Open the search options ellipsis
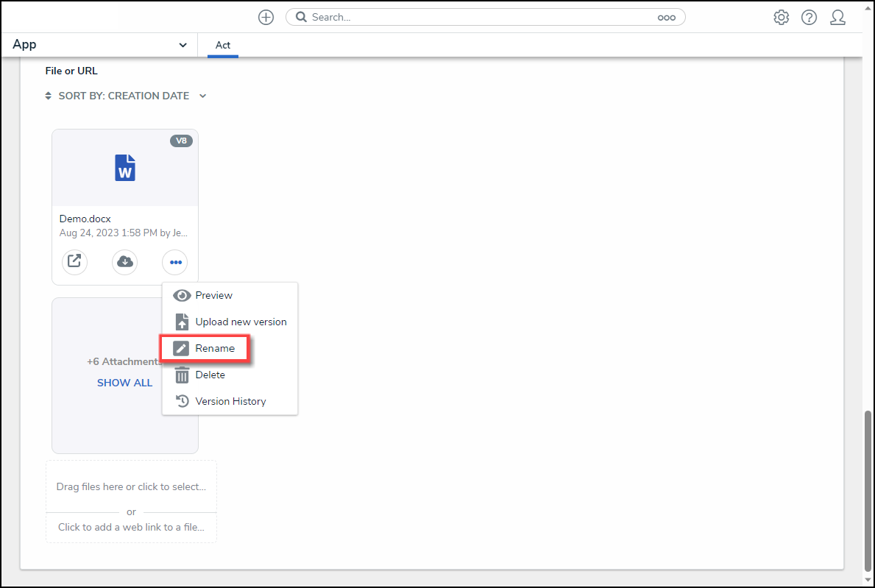Viewport: 875px width, 588px height. coord(666,18)
